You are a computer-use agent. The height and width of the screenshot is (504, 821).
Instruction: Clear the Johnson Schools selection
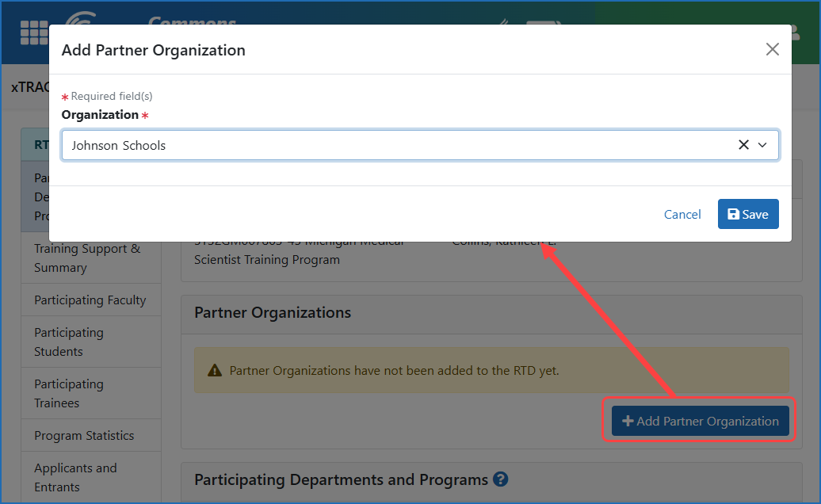[x=743, y=144]
